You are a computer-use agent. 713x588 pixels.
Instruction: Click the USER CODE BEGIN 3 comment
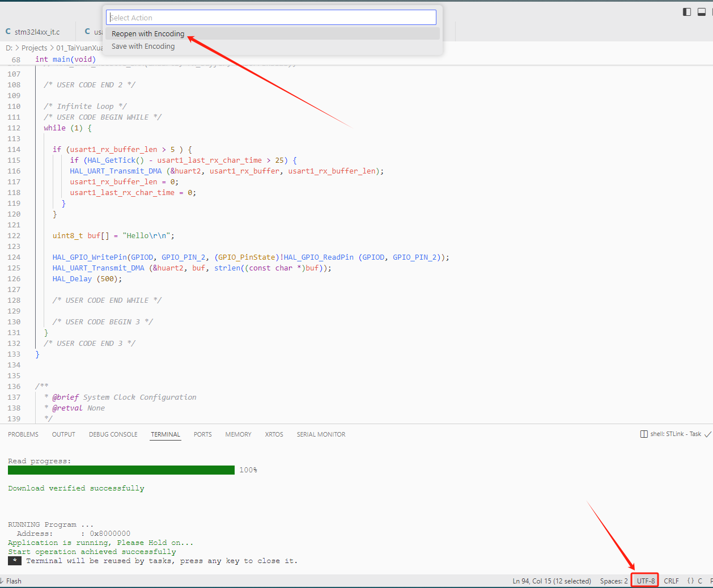pyautogui.click(x=103, y=322)
